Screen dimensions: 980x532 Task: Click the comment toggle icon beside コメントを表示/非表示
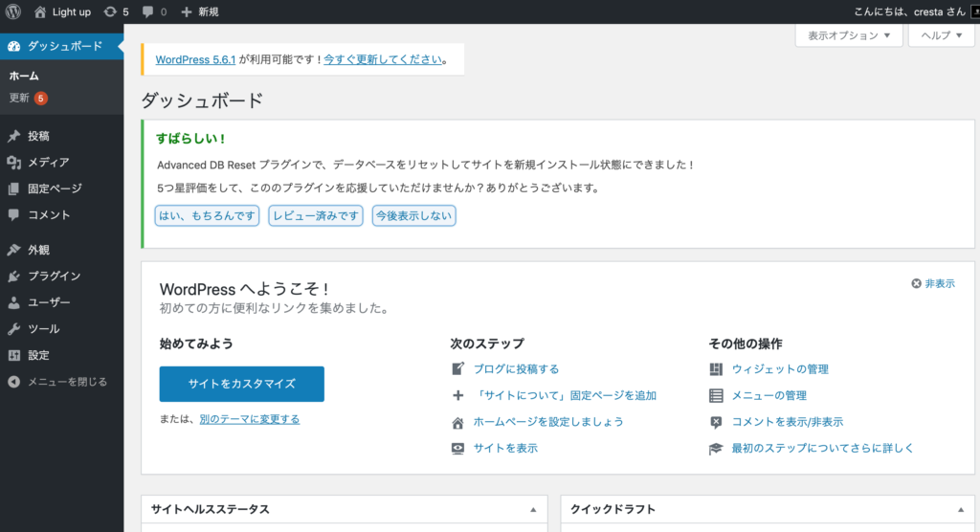tap(716, 423)
